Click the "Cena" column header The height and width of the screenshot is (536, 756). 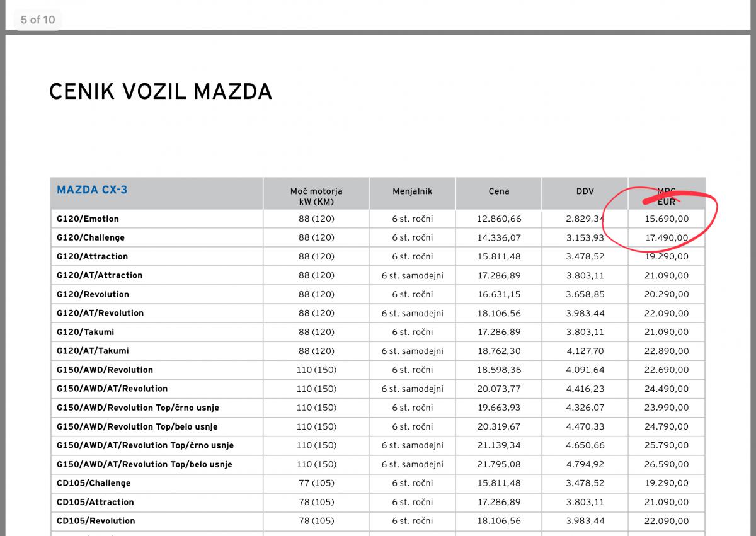click(499, 191)
